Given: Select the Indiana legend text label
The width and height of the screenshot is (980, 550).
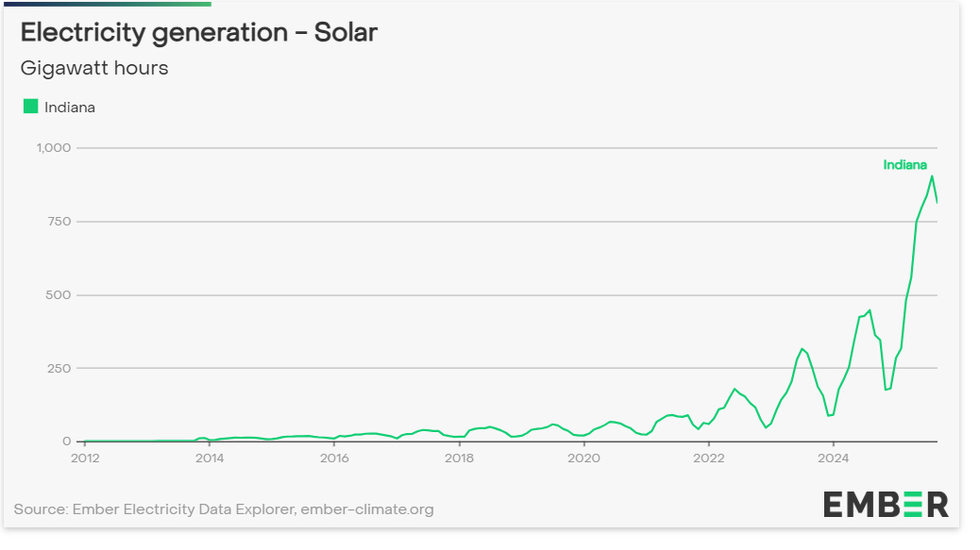Looking at the screenshot, I should click(x=70, y=108).
